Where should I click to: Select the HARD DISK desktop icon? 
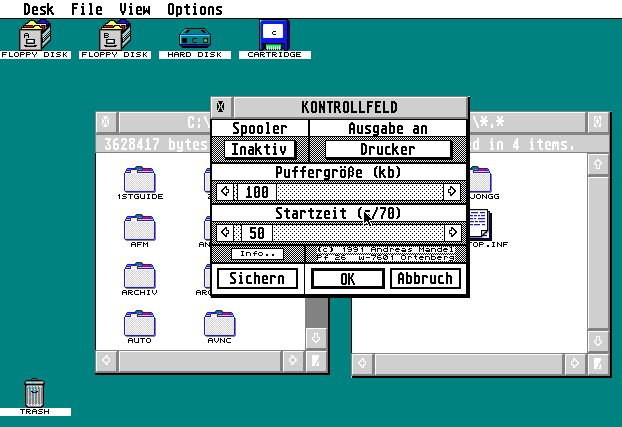[195, 36]
